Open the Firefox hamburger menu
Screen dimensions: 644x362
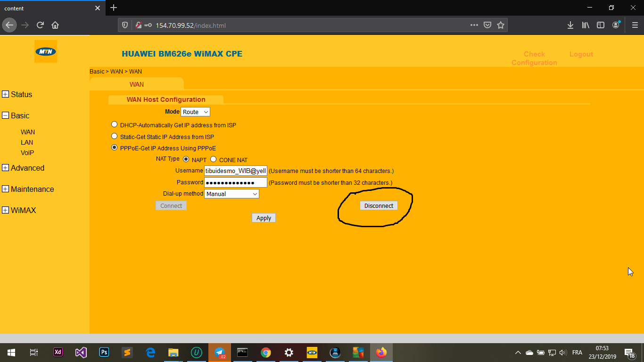[635, 25]
